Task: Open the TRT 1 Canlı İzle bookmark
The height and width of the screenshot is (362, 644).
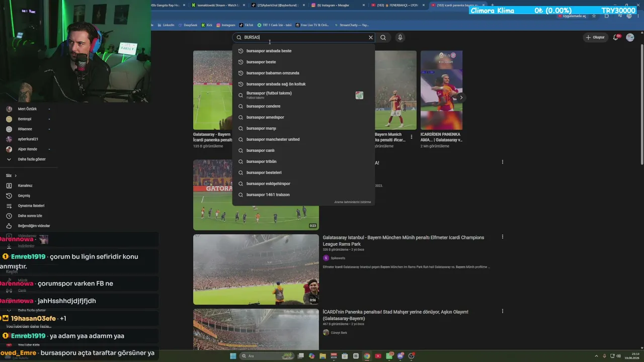Action: click(274, 25)
